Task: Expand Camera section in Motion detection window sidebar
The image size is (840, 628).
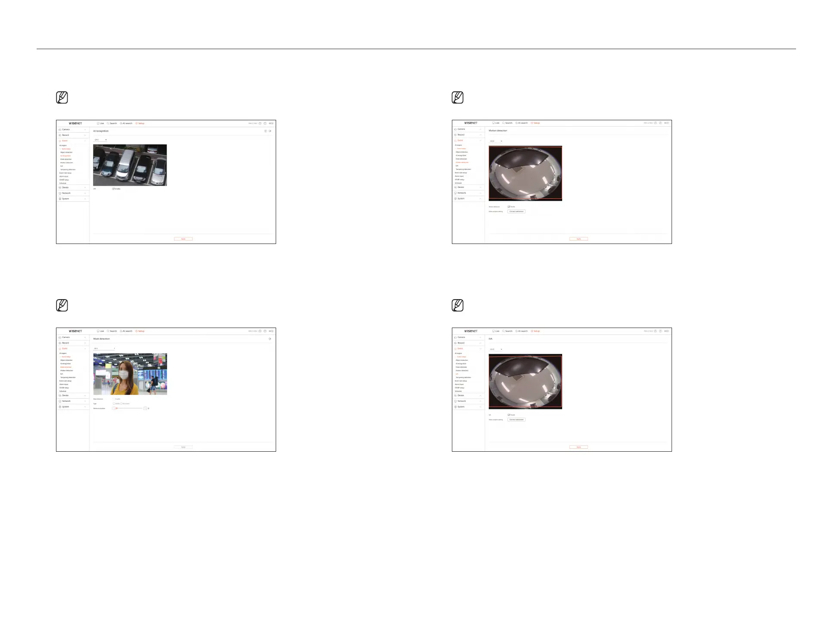Action: 468,129
